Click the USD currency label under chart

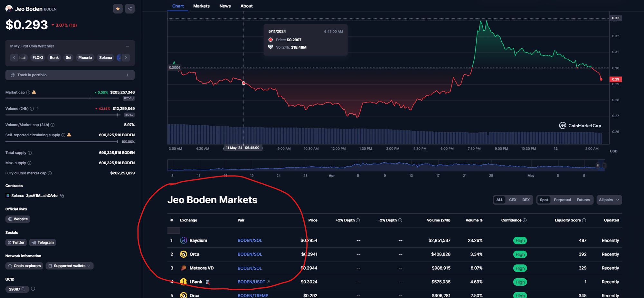(x=613, y=151)
